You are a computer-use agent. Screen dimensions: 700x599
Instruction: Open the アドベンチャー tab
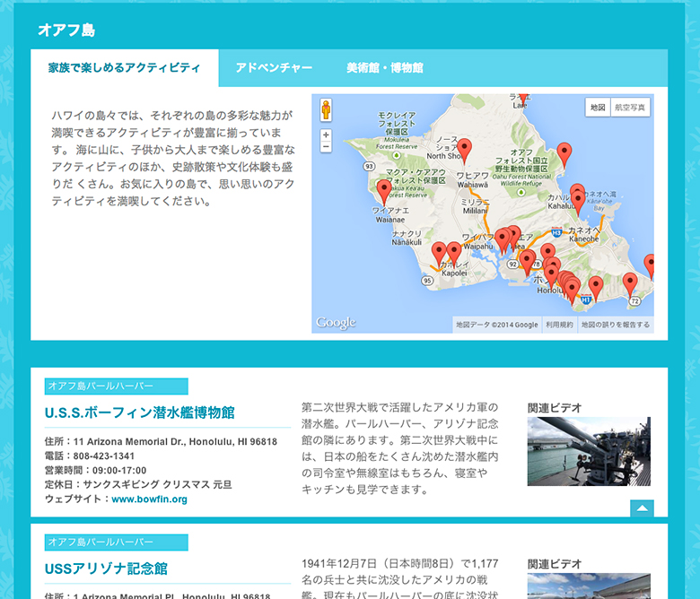click(x=274, y=68)
